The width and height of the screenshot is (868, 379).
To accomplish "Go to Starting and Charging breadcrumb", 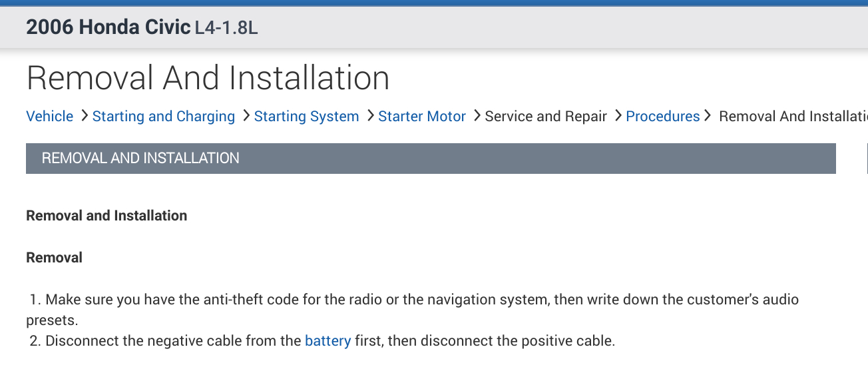I will click(x=163, y=117).
